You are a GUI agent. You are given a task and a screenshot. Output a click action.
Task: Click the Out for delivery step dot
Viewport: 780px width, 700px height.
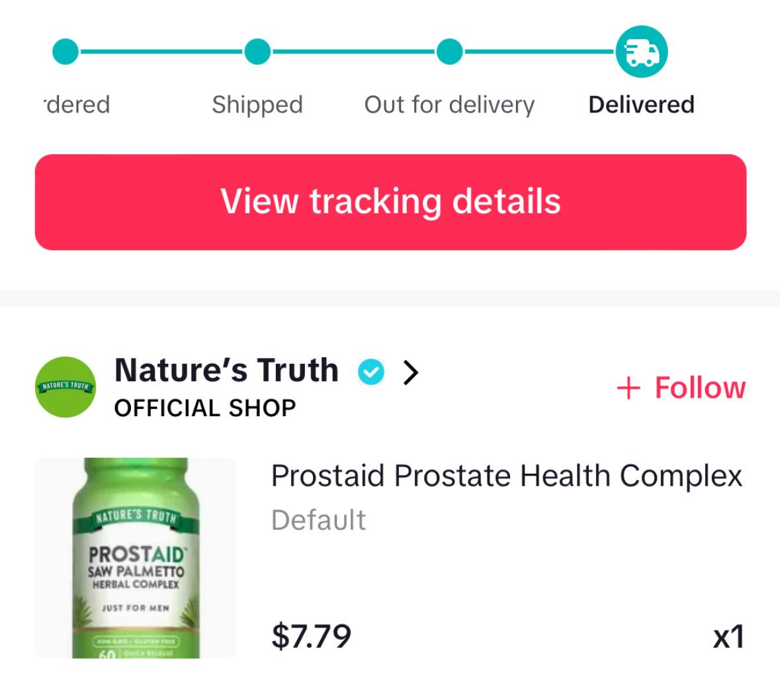pos(449,51)
